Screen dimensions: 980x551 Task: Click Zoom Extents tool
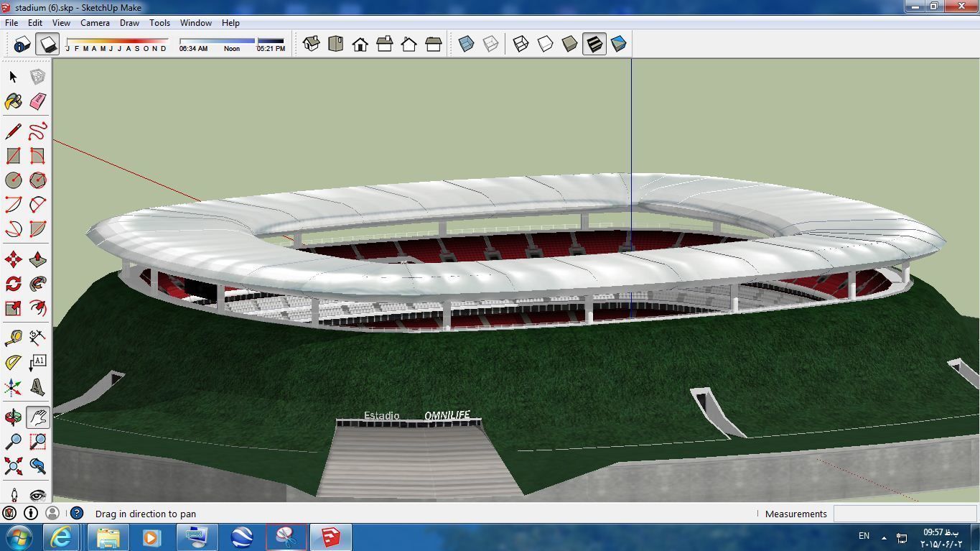point(13,466)
